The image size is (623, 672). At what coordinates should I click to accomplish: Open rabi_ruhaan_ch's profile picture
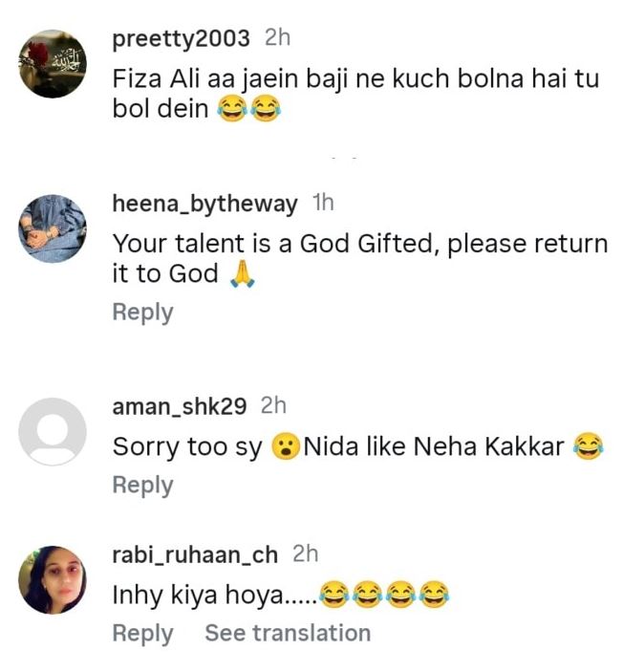54,579
